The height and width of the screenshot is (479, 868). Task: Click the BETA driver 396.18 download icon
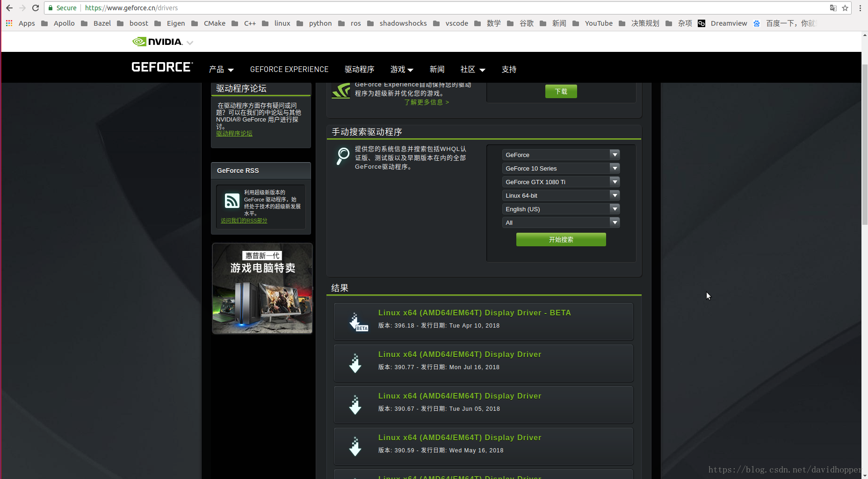click(x=358, y=322)
